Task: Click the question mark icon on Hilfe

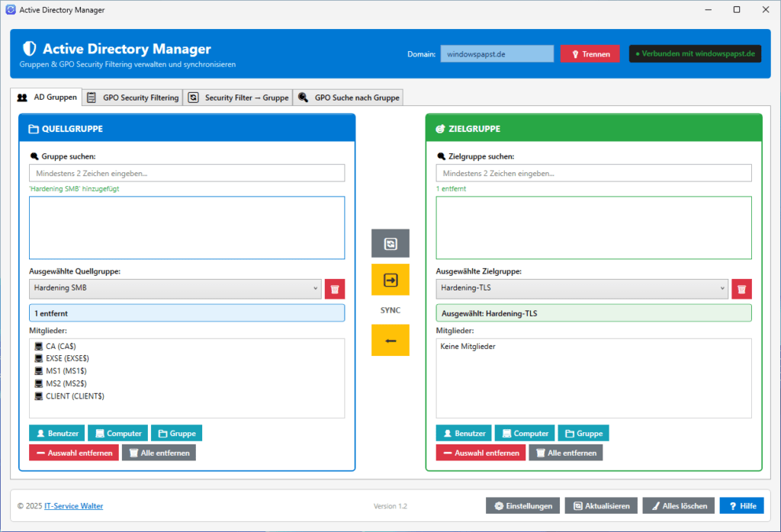Action: [731, 505]
